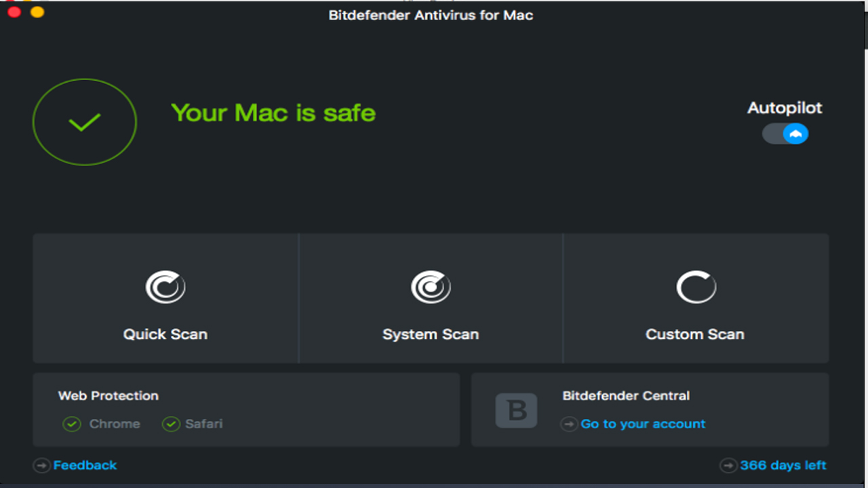This screenshot has width=868, height=488.
Task: Click the green checkmark status circle
Action: [85, 122]
